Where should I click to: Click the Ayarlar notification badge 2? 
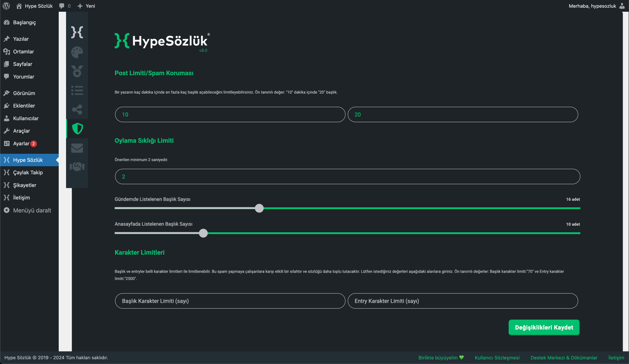[x=34, y=144]
